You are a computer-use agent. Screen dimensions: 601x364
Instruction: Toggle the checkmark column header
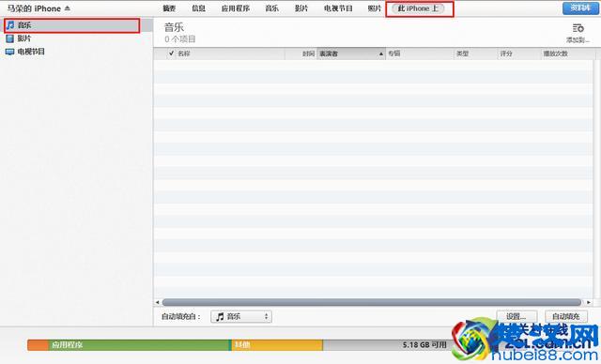coord(171,53)
